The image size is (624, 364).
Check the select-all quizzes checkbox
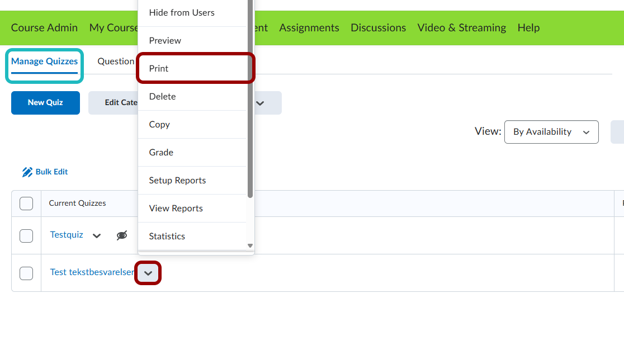[26, 204]
